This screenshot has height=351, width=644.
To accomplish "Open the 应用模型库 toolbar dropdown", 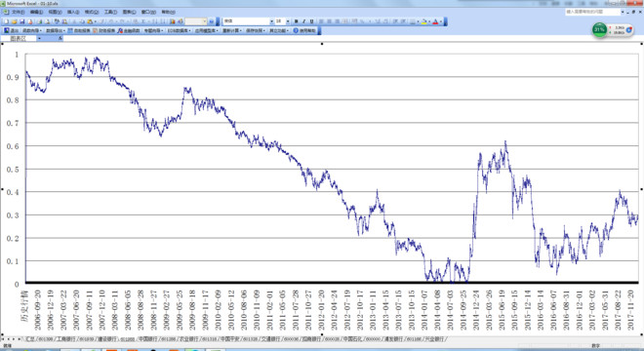I will pos(207,30).
